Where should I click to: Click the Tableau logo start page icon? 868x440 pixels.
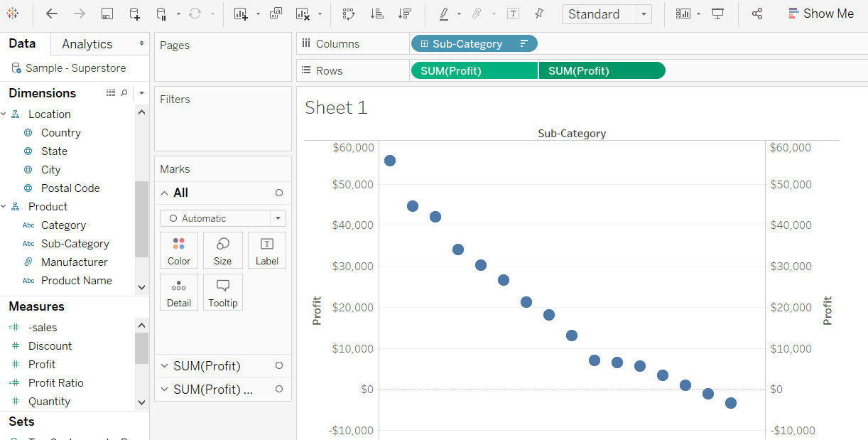pos(13,14)
